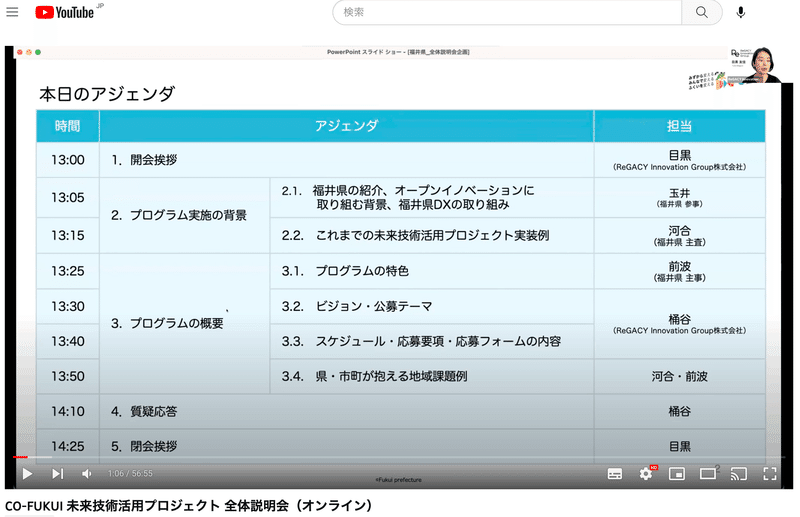Image resolution: width=800 pixels, height=517 pixels.
Task: Play the video
Action: [x=28, y=474]
